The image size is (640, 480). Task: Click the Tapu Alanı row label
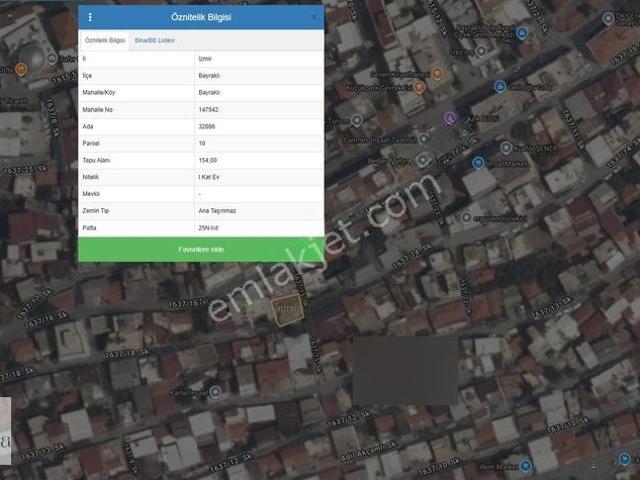[x=96, y=160]
